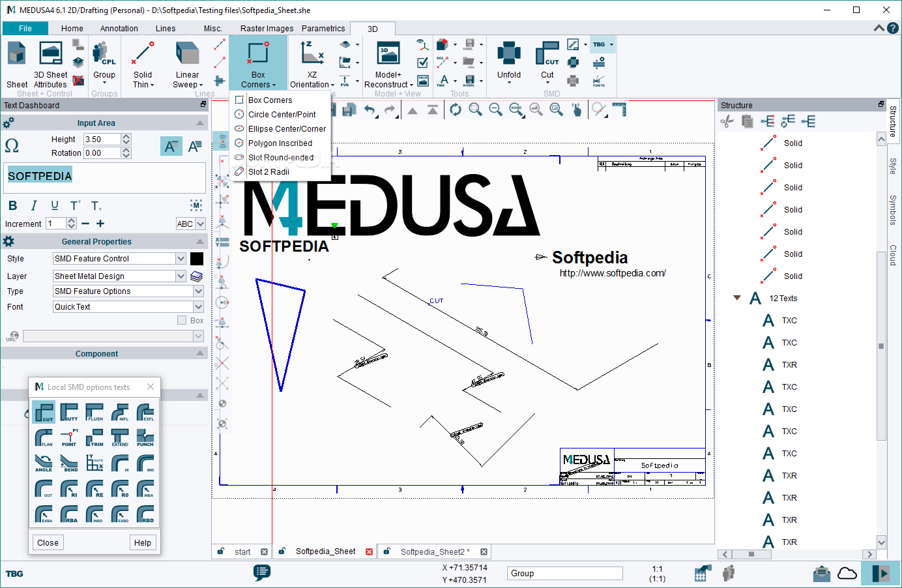The height and width of the screenshot is (588, 902).
Task: Click the pan hand tool icon
Action: (577, 110)
